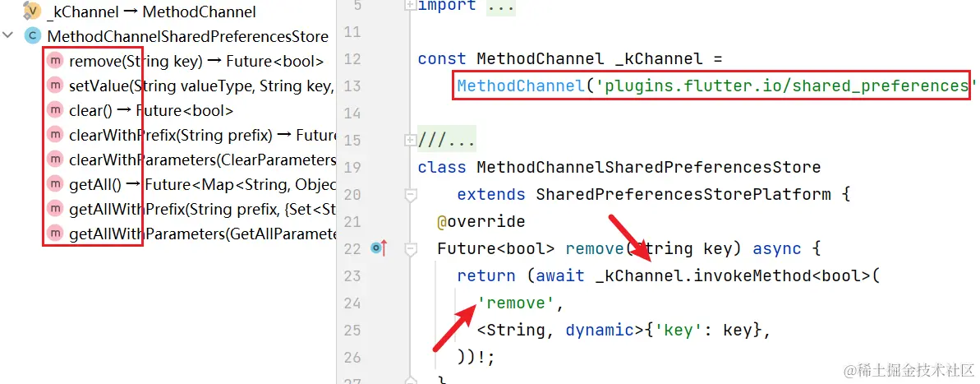This screenshot has height=384, width=980.
Task: Jump to clearWithPrefix(String prefix) method
Action: tap(203, 135)
